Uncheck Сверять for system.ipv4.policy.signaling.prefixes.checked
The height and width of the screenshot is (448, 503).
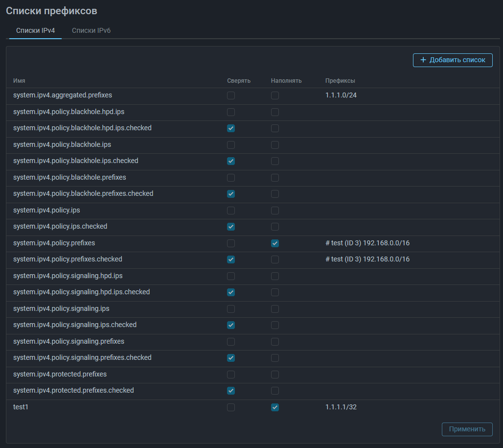[x=231, y=358]
